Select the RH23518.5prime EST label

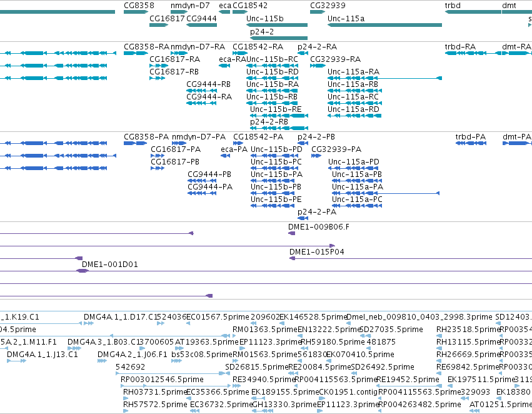pyautogui.click(x=469, y=330)
